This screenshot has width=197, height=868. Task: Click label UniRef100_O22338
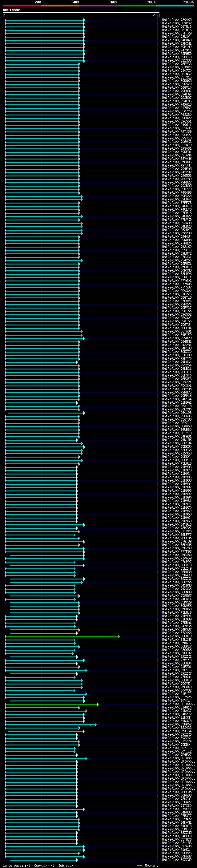click(x=177, y=61)
